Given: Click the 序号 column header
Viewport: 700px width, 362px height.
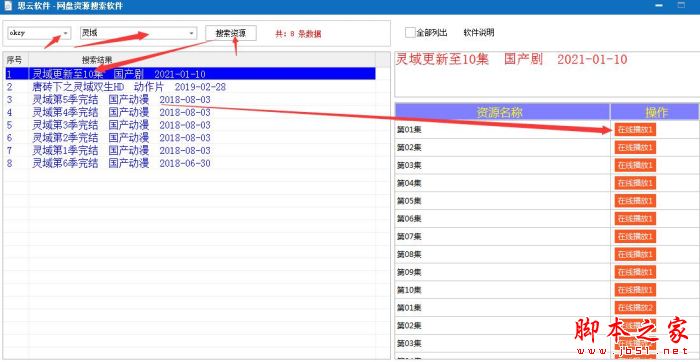Looking at the screenshot, I should pyautogui.click(x=15, y=59).
